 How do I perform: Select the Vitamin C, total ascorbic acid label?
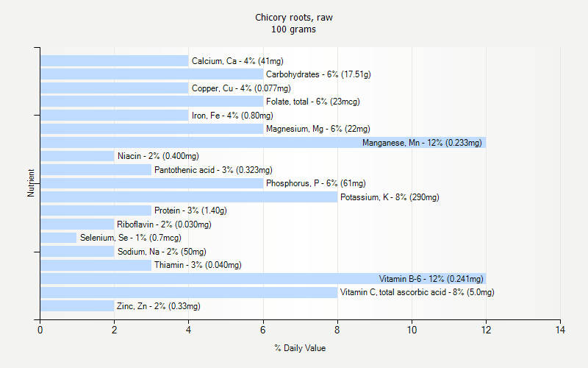(x=417, y=292)
